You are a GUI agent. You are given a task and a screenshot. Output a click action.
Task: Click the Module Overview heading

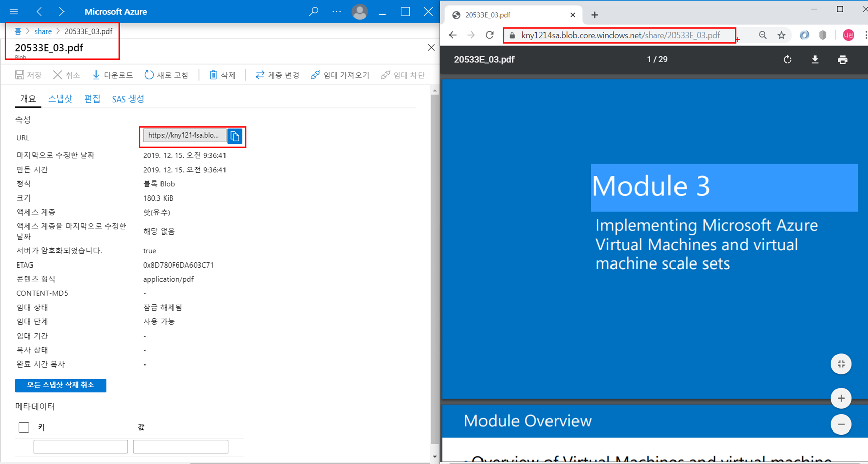point(527,421)
